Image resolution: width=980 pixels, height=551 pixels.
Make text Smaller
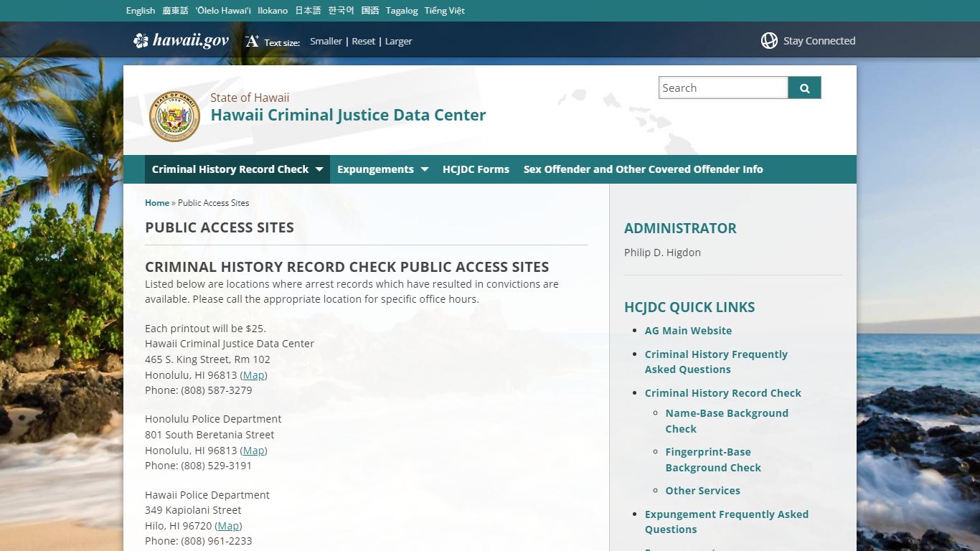coord(326,42)
